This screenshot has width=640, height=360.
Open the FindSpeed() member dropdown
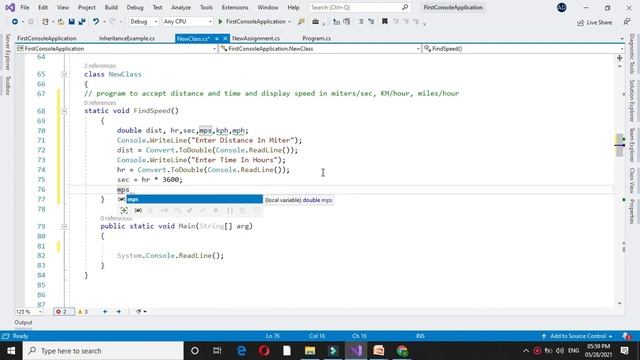(523, 49)
